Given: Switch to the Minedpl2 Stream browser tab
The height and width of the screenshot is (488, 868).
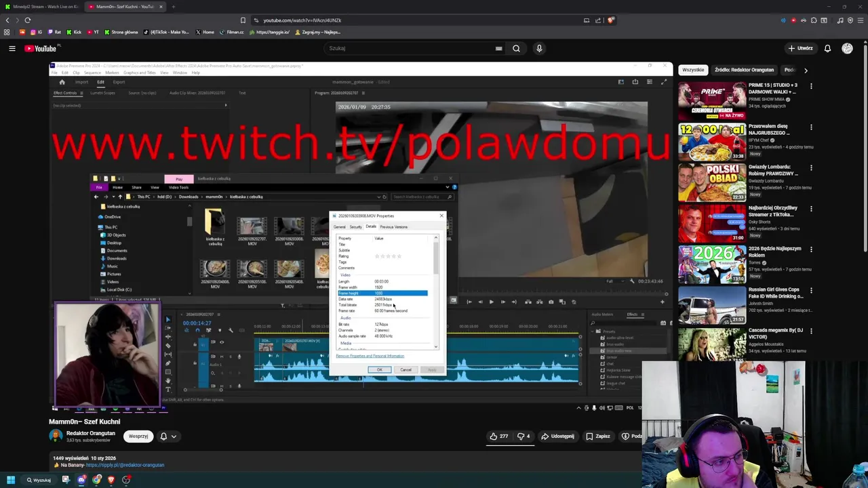Looking at the screenshot, I should (42, 7).
